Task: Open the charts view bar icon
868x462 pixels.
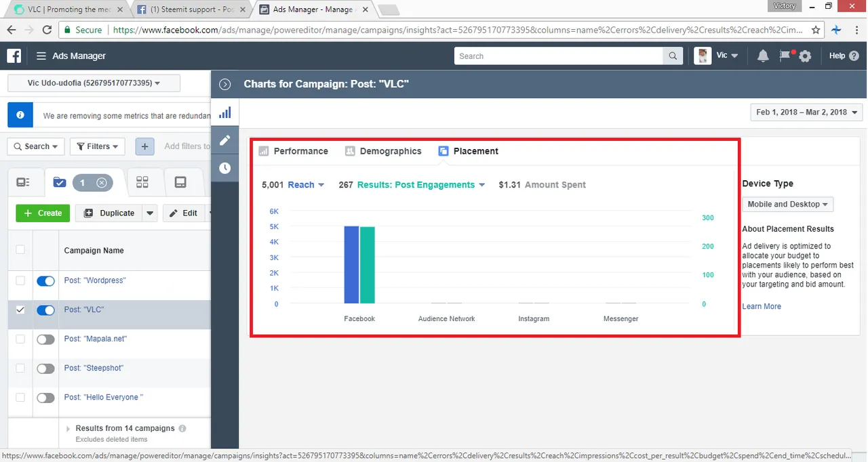Action: tap(225, 112)
